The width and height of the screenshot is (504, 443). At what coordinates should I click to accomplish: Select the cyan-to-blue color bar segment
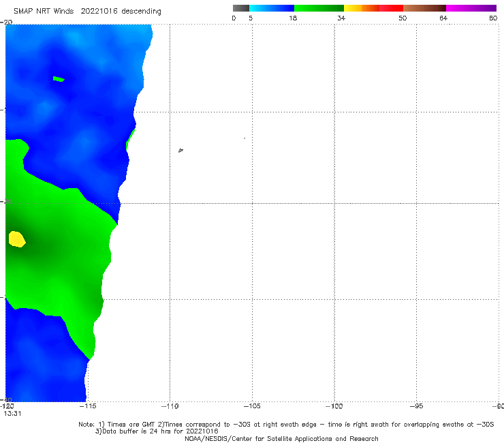click(272, 8)
